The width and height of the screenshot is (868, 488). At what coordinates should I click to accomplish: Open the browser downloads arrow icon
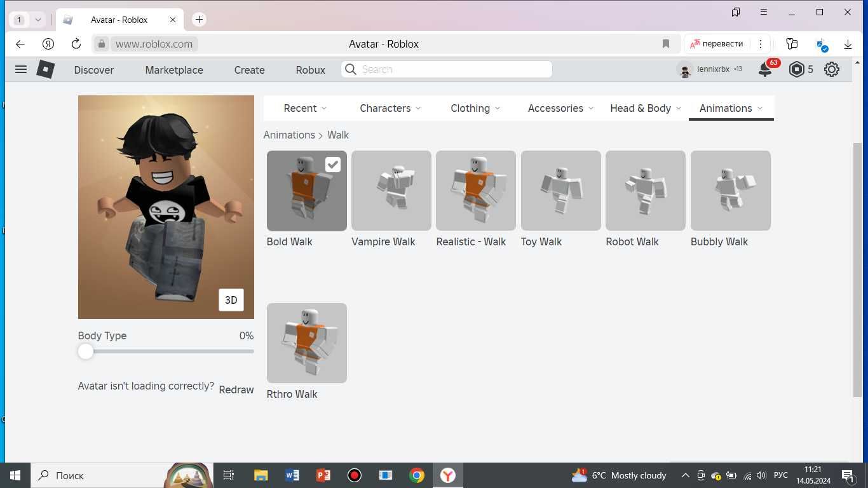click(x=848, y=44)
